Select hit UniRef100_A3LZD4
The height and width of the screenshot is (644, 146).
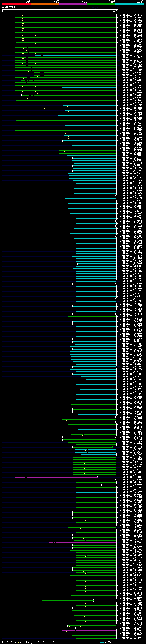click(131, 258)
